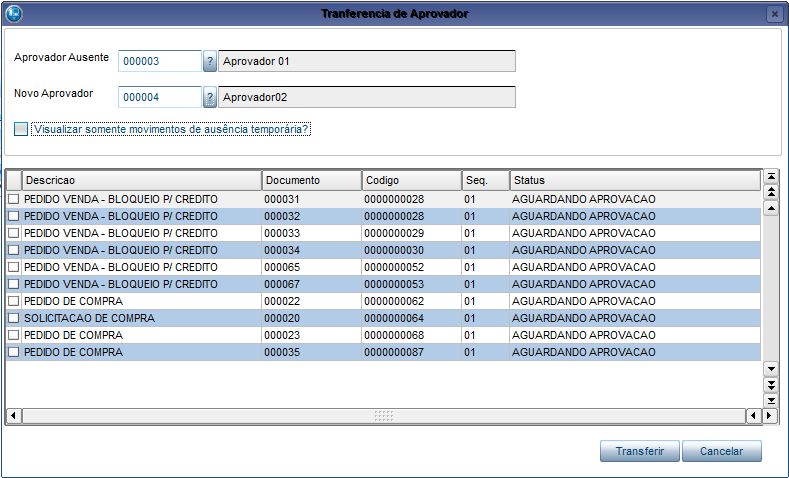Check the row for document 000031
Screen dimensions: 789x478
13,199
